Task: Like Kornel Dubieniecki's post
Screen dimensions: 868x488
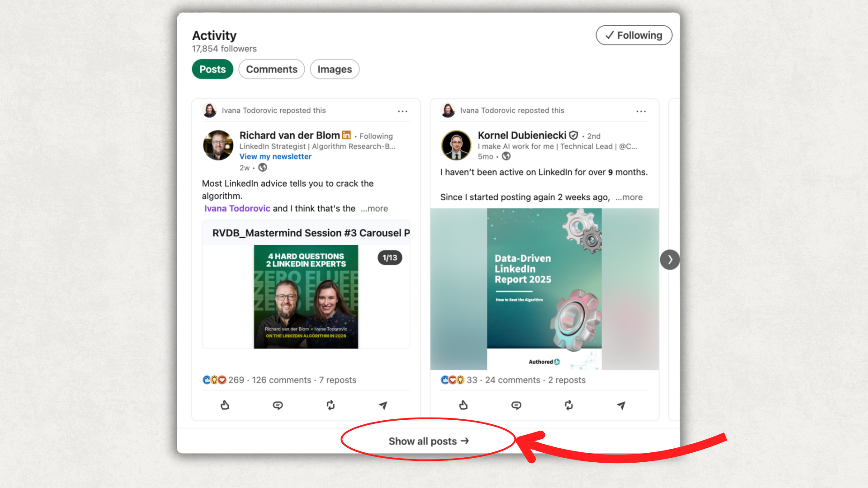Action: coord(463,405)
